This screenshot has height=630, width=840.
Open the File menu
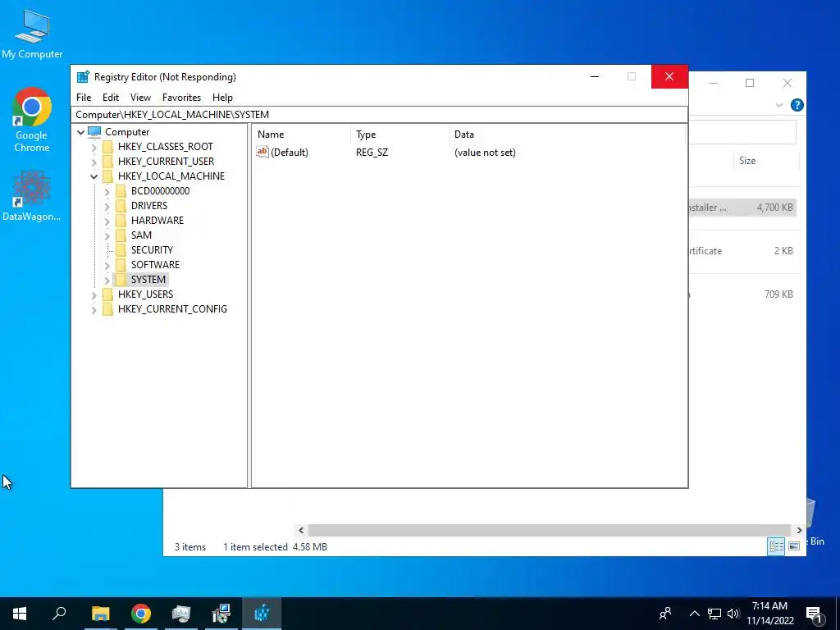pyautogui.click(x=84, y=98)
